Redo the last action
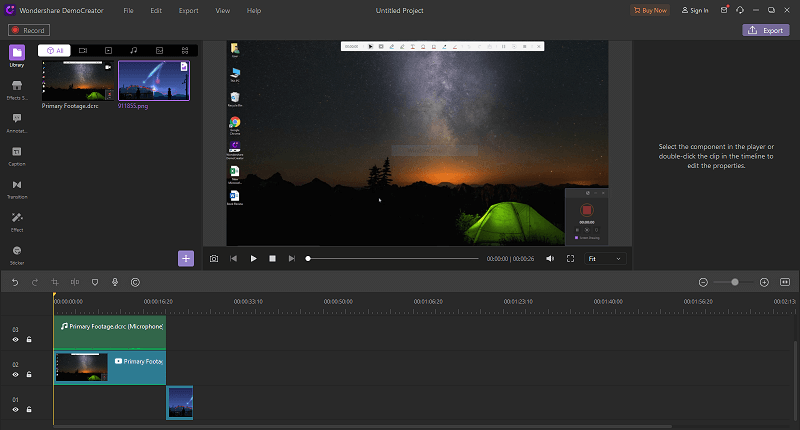Viewport: 800px width, 430px height. 35,282
